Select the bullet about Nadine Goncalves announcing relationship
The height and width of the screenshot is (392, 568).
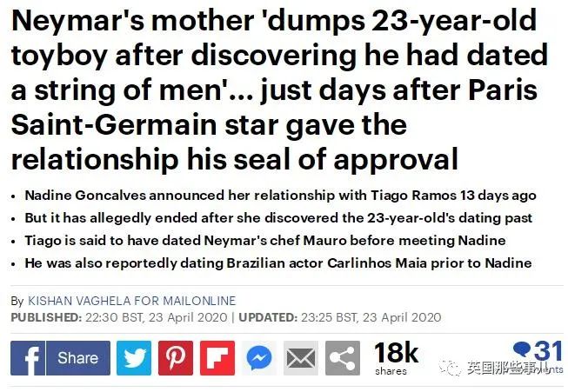click(x=280, y=196)
